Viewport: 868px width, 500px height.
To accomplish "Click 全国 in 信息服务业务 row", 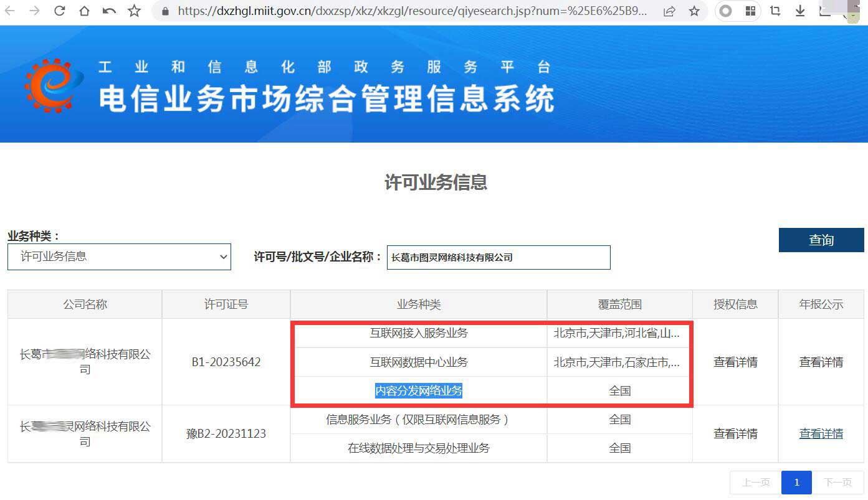I will (x=620, y=420).
